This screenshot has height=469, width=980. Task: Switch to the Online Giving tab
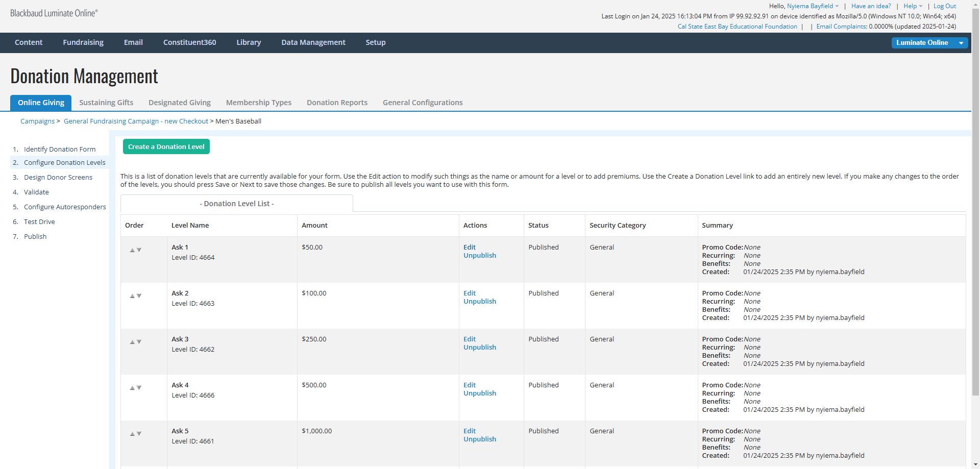click(x=41, y=103)
